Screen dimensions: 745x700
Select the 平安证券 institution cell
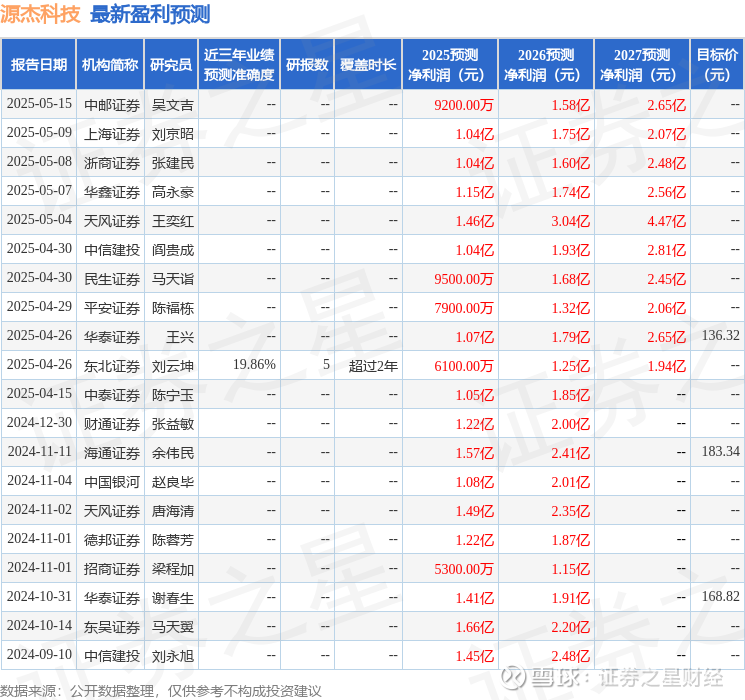pos(112,308)
